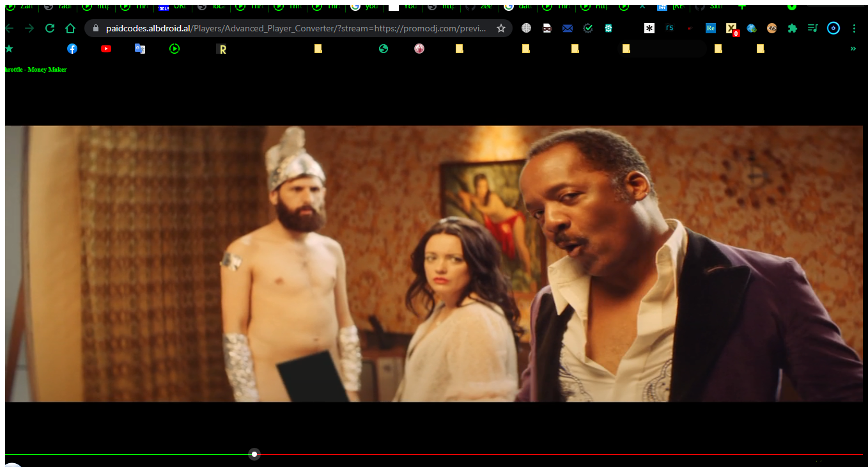
Task: Open the Google Translate bookmark
Action: pos(140,49)
